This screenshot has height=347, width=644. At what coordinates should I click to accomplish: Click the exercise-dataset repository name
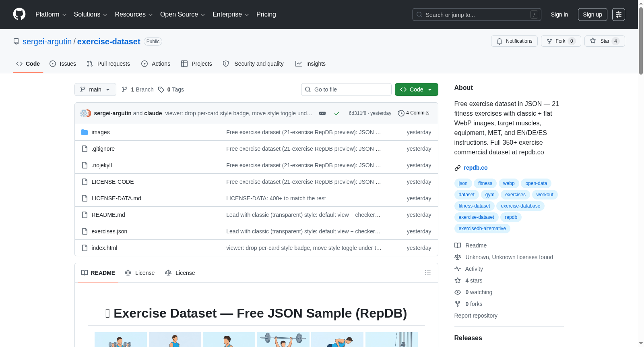point(109,42)
